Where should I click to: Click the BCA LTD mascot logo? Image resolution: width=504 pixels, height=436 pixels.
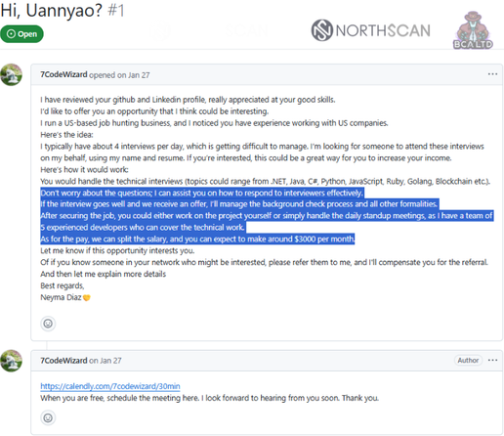[473, 30]
